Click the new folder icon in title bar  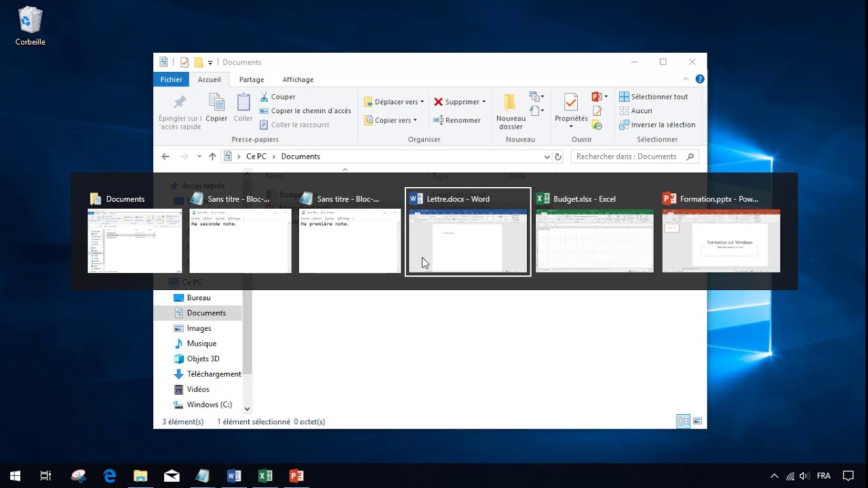pyautogui.click(x=199, y=62)
